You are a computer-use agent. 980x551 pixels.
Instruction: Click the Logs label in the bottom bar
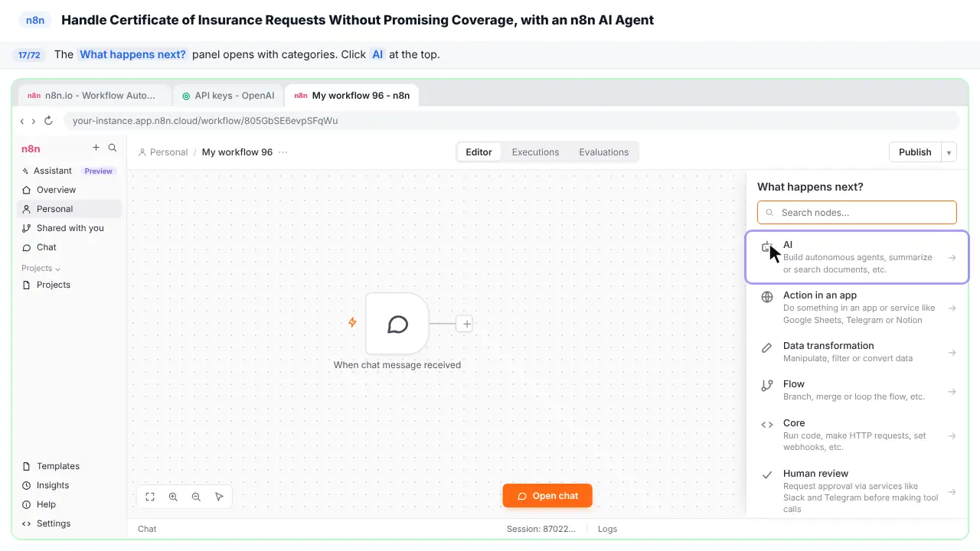[607, 529]
